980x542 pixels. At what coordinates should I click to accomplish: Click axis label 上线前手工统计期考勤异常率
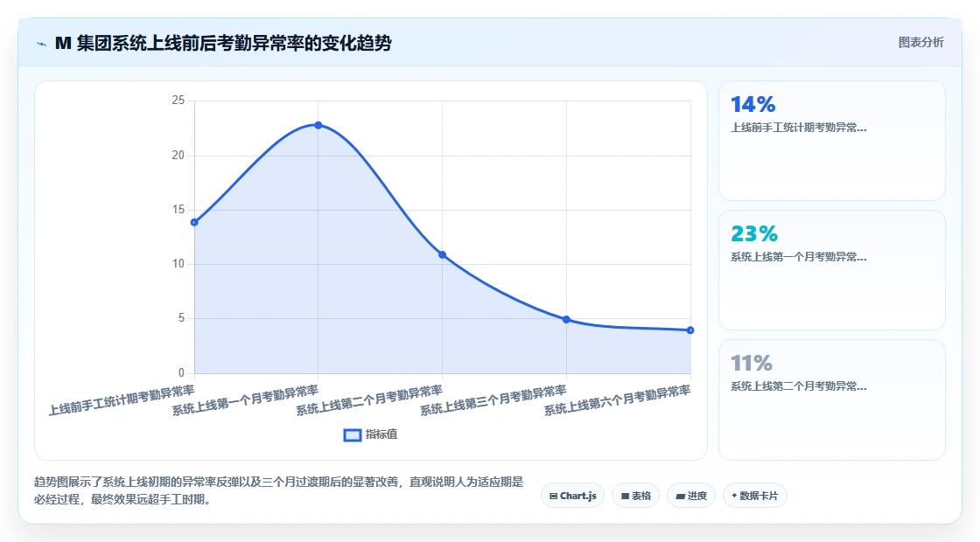coord(122,400)
